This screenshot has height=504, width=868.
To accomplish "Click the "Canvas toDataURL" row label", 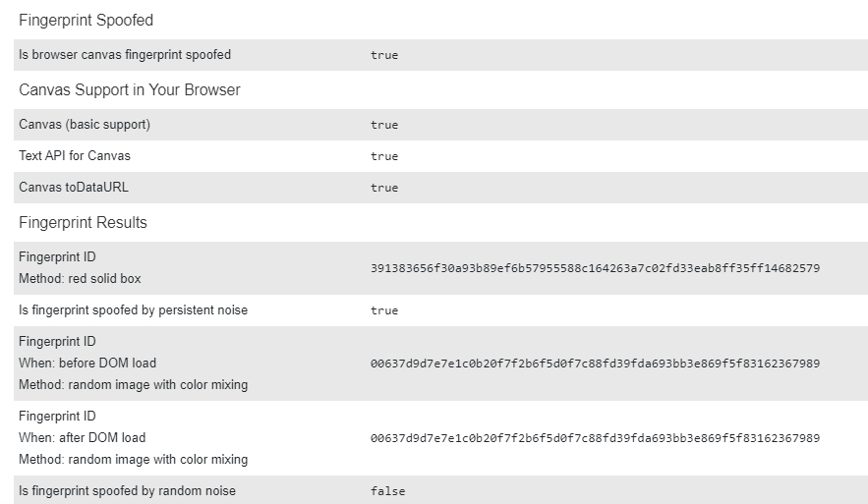I will [74, 187].
